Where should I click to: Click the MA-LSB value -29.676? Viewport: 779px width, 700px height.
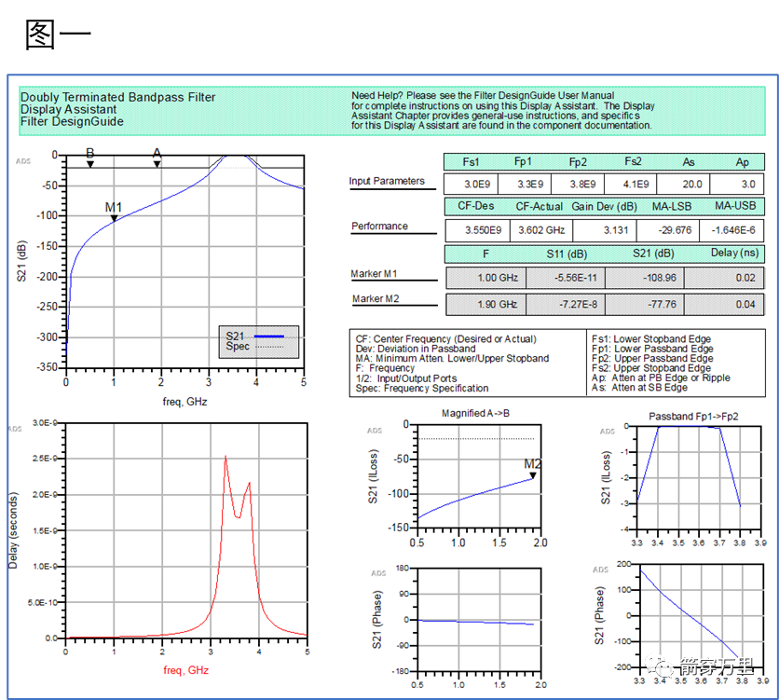tap(668, 230)
